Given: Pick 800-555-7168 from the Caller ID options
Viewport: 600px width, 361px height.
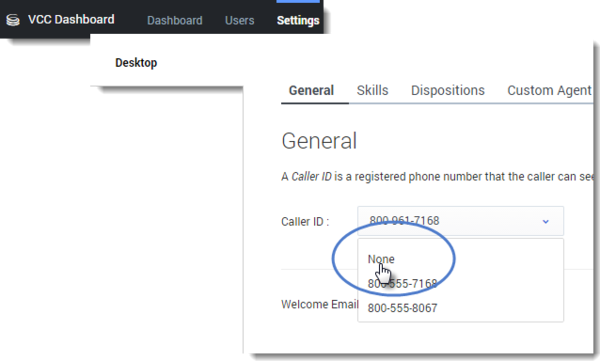Looking at the screenshot, I should [402, 284].
